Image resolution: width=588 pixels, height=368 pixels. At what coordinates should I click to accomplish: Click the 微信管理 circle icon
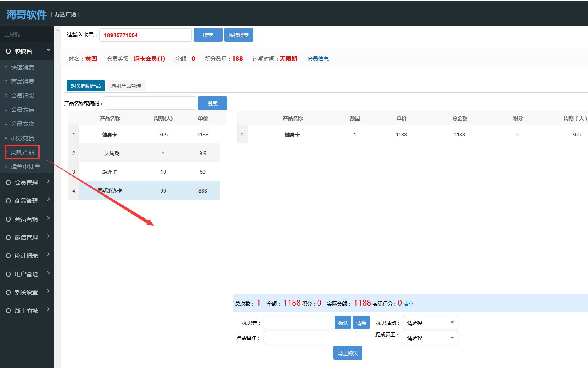[8, 237]
